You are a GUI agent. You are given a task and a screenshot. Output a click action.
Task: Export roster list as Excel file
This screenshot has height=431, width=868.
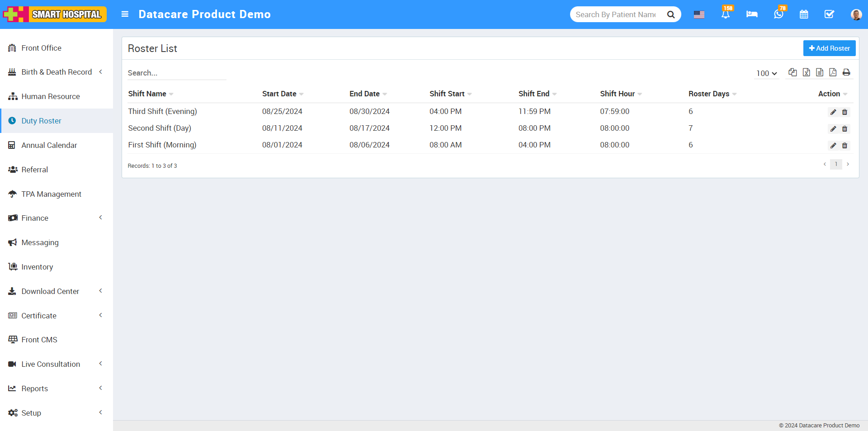pyautogui.click(x=807, y=72)
